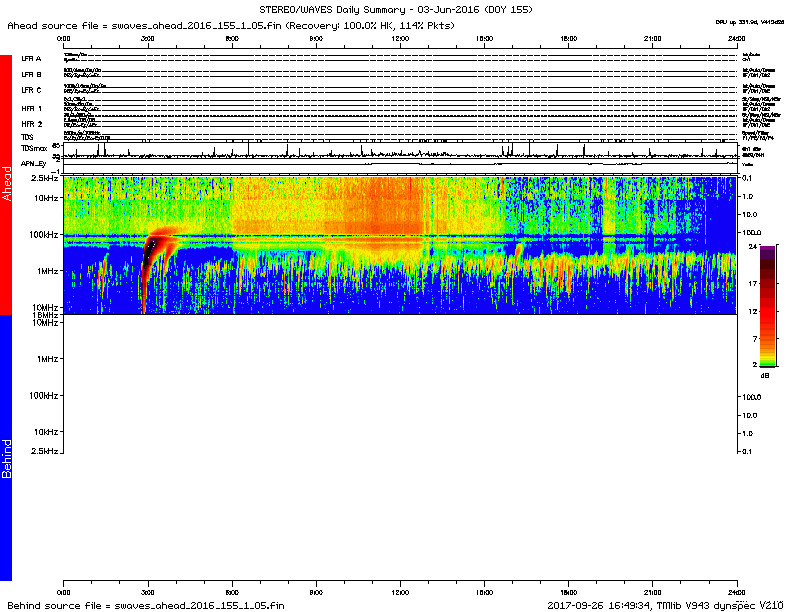This screenshot has width=792, height=612.
Task: Click the 24:00 tick on bottom time axis
Action: point(737,588)
